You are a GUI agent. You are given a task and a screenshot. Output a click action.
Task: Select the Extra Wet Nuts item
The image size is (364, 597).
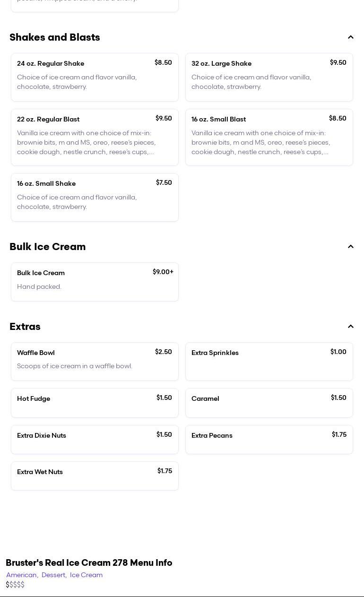coord(95,476)
